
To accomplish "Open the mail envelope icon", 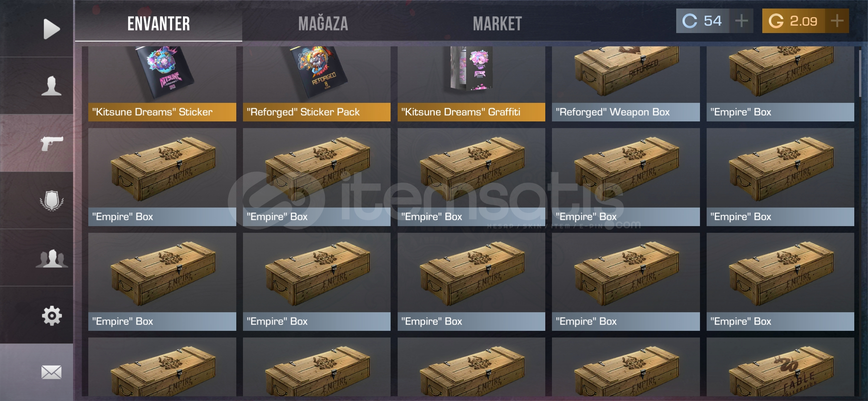I will pos(52,372).
